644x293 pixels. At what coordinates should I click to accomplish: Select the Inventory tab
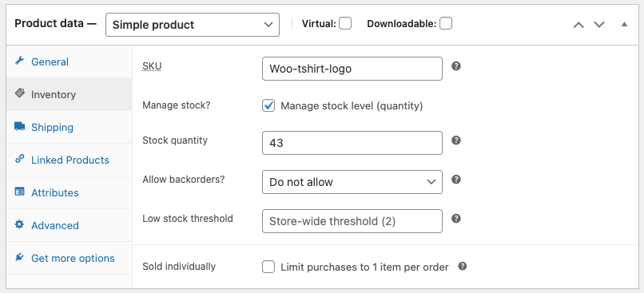(69, 94)
